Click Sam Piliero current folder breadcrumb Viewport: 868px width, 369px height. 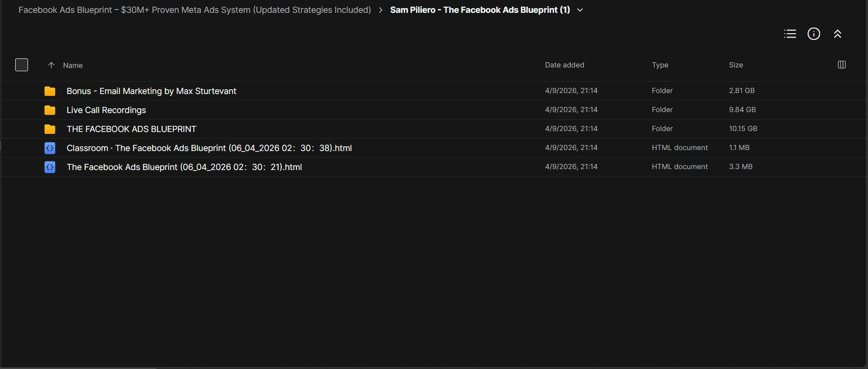point(480,10)
